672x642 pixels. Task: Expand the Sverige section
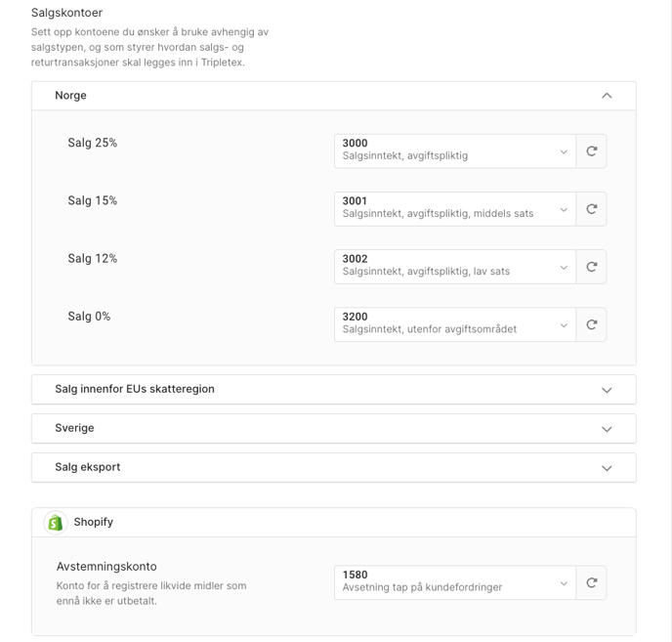pos(334,428)
